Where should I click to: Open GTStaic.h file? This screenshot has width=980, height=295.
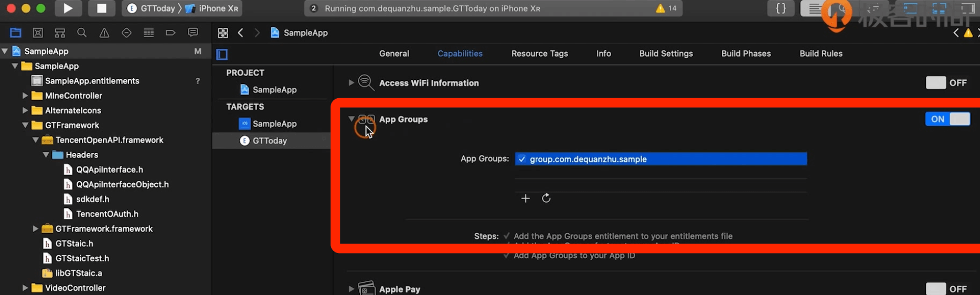(x=68, y=244)
